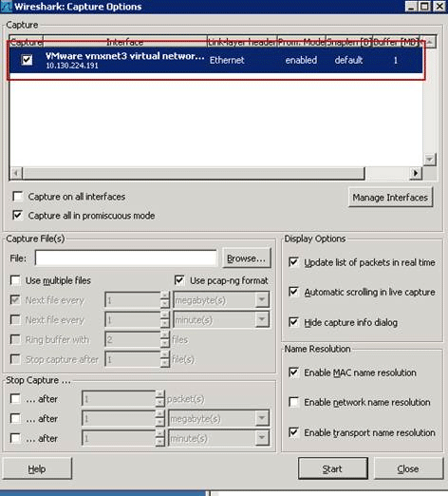This screenshot has height=496, width=448.
Task: Click the capture File input field
Action: (126, 258)
